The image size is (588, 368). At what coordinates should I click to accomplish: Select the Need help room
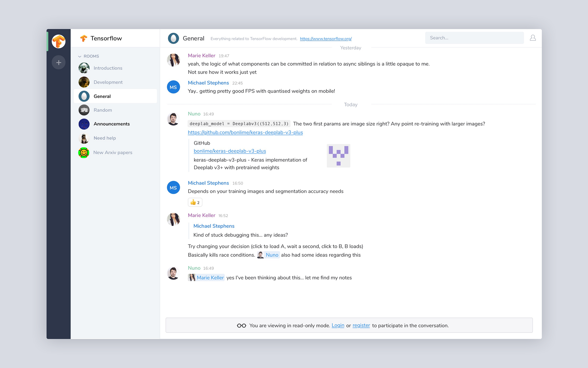[x=105, y=138]
